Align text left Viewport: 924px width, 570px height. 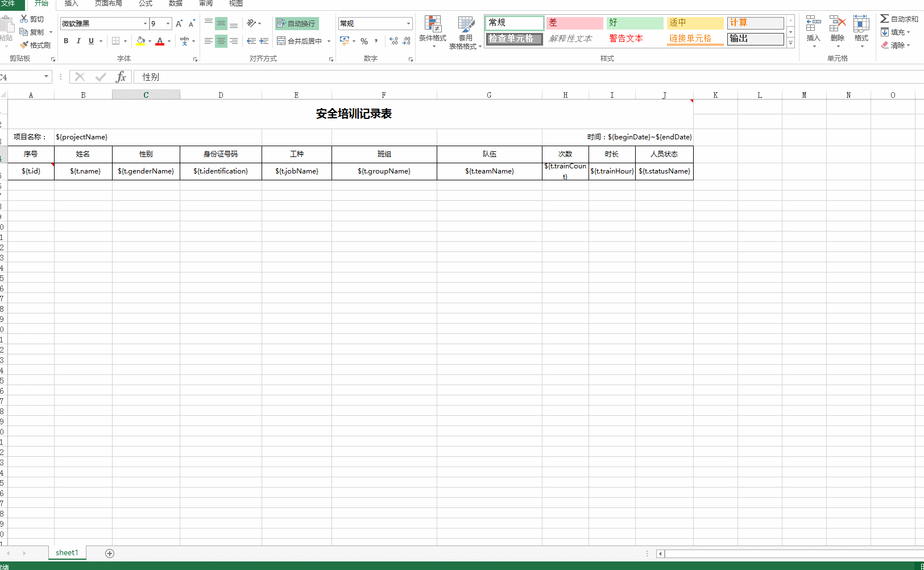tap(209, 41)
